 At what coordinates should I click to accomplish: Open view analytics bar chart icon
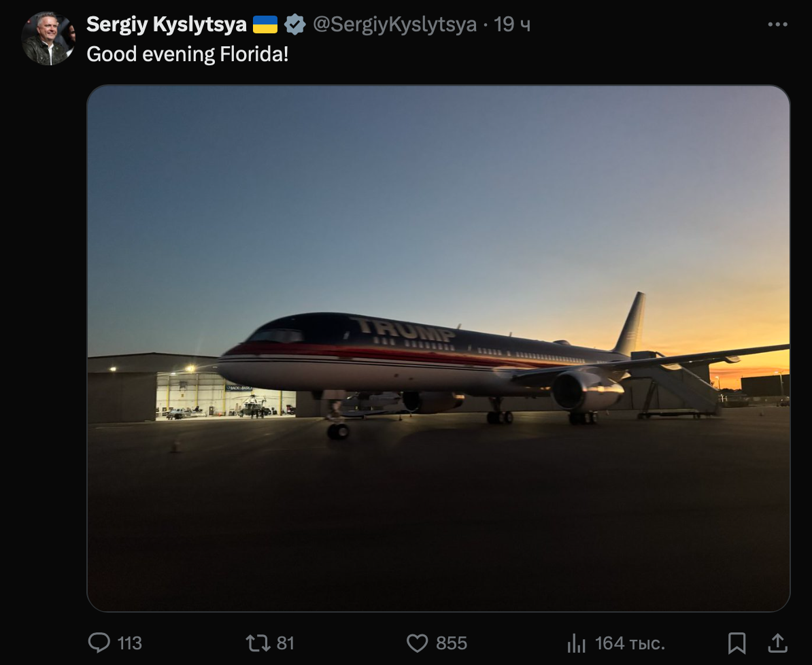pos(577,643)
